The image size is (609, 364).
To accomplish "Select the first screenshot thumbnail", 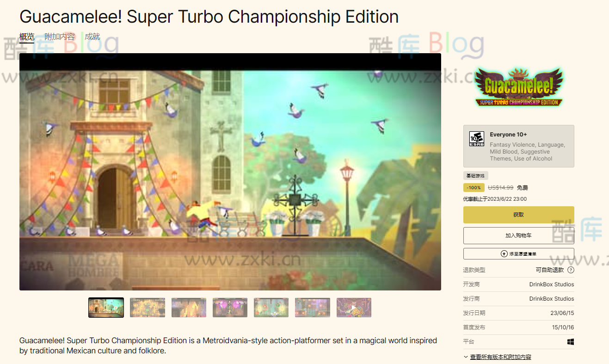I will [x=106, y=308].
